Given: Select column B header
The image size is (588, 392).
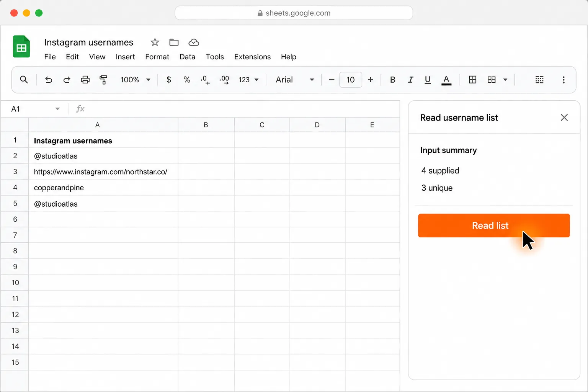Looking at the screenshot, I should (206, 125).
